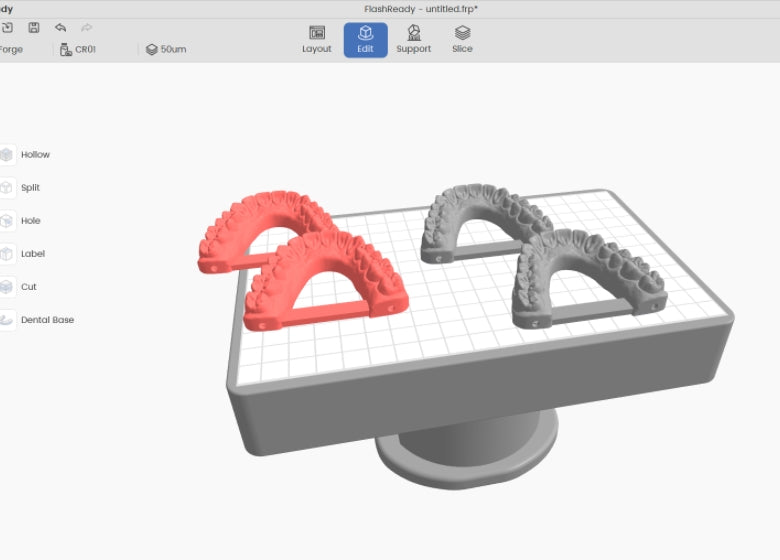Open the 50um layer thickness selector
Screen dimensions: 780x560
[x=166, y=49]
